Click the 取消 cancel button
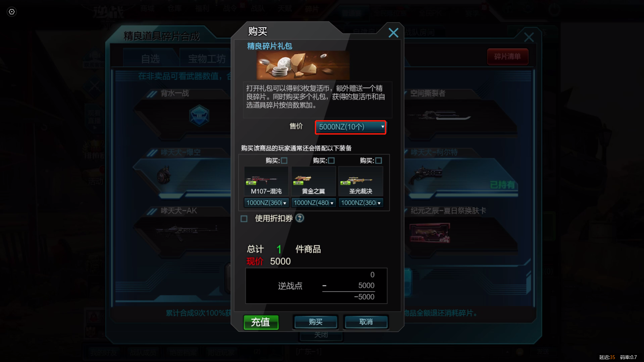 [x=366, y=322]
